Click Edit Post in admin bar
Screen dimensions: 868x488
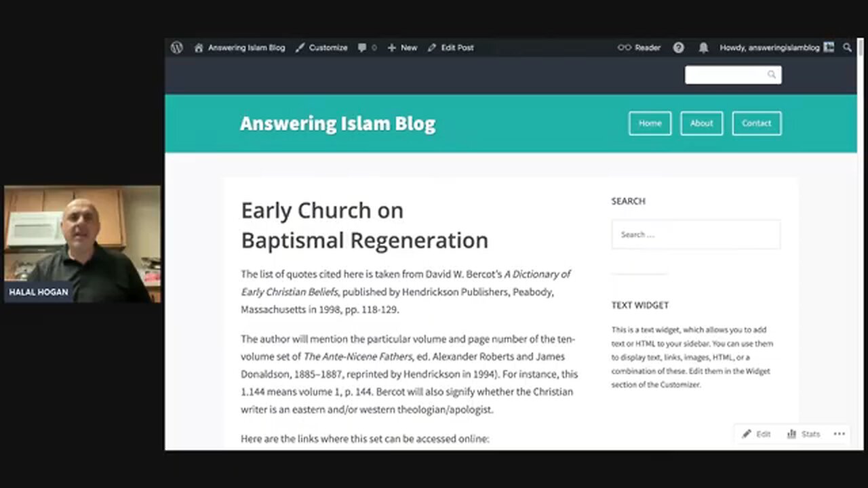click(x=450, y=47)
